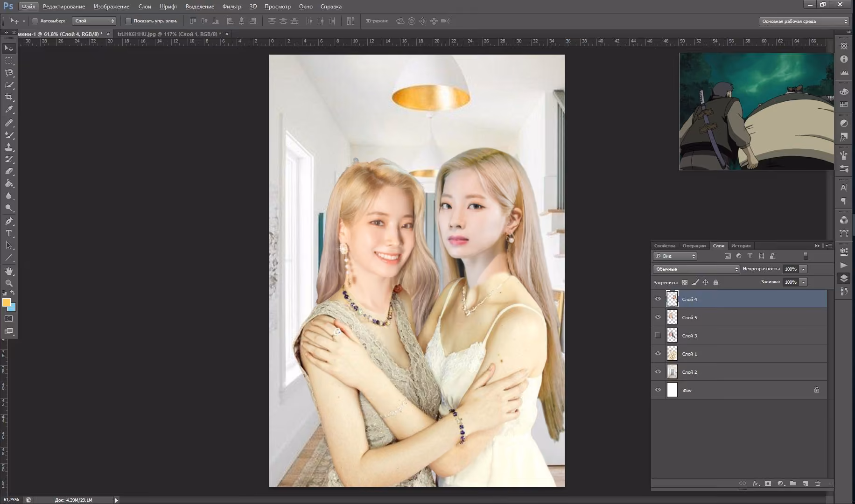The width and height of the screenshot is (855, 504).
Task: Open the Изображение menu
Action: click(x=112, y=7)
